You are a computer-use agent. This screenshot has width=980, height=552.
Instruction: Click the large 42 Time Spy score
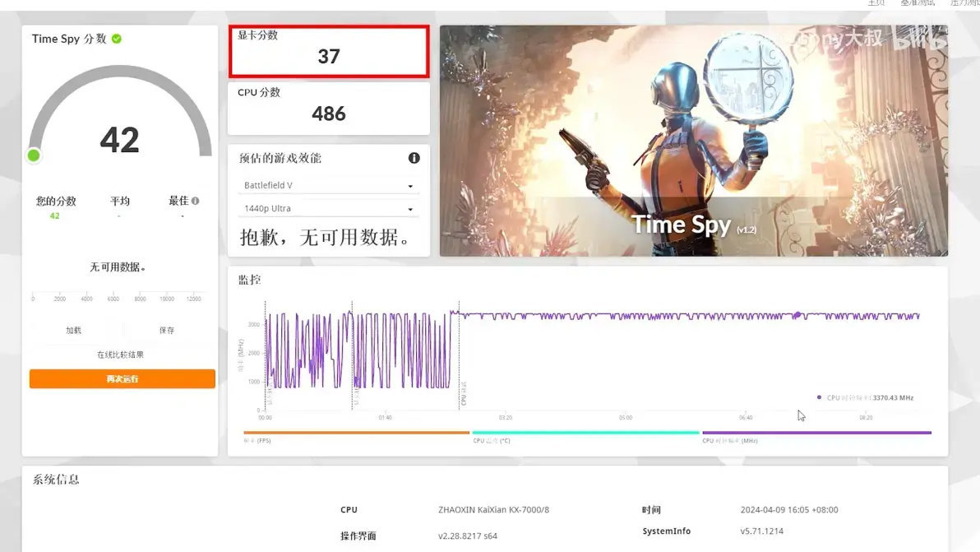click(119, 140)
